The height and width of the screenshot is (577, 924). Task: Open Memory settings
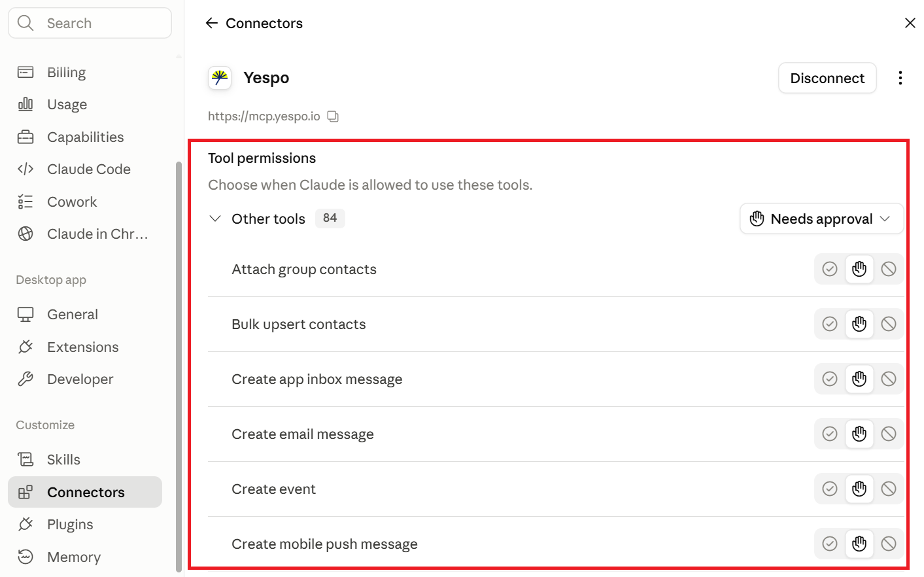pos(85,557)
